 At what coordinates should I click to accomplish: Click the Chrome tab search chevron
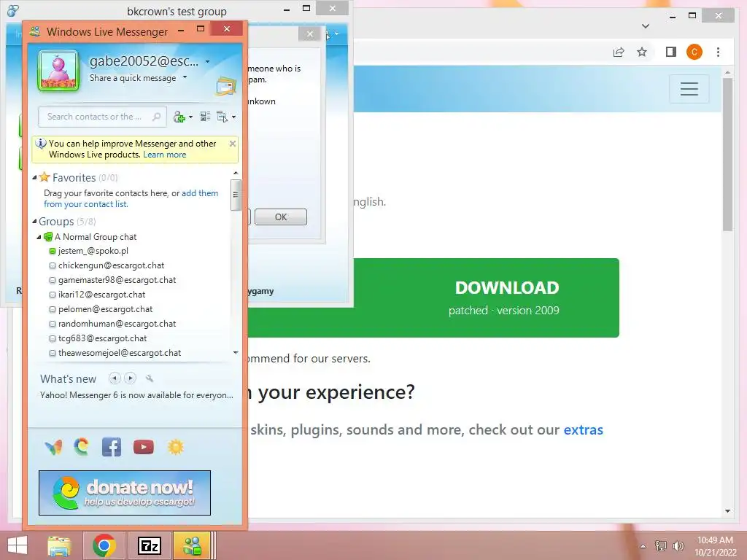646,26
